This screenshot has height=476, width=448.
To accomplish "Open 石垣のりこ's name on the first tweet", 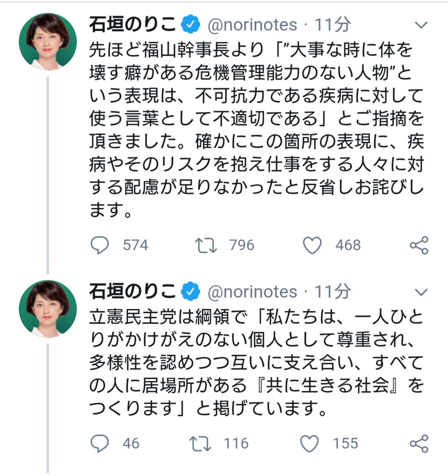I will [x=133, y=25].
